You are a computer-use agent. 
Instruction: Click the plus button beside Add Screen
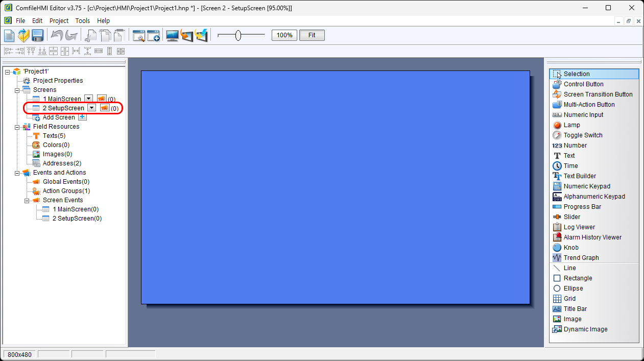click(x=82, y=117)
